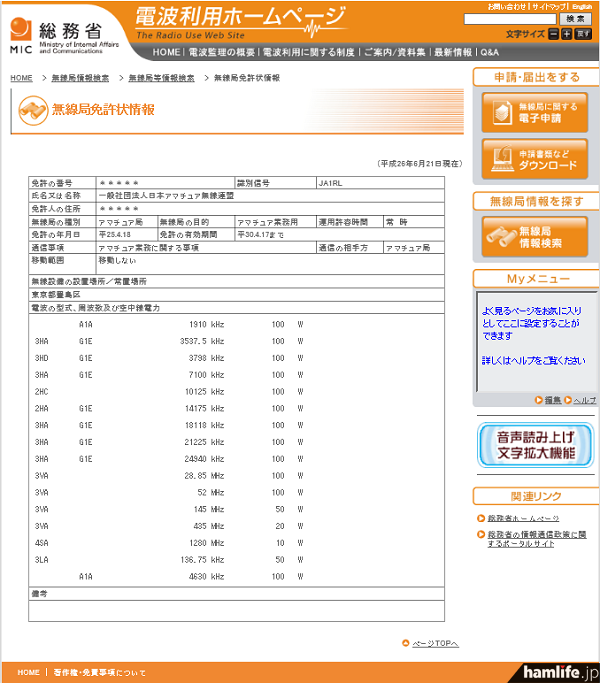The width and height of the screenshot is (600, 683).
Task: Open 電波監理の概要 menu item
Action: tap(220, 52)
